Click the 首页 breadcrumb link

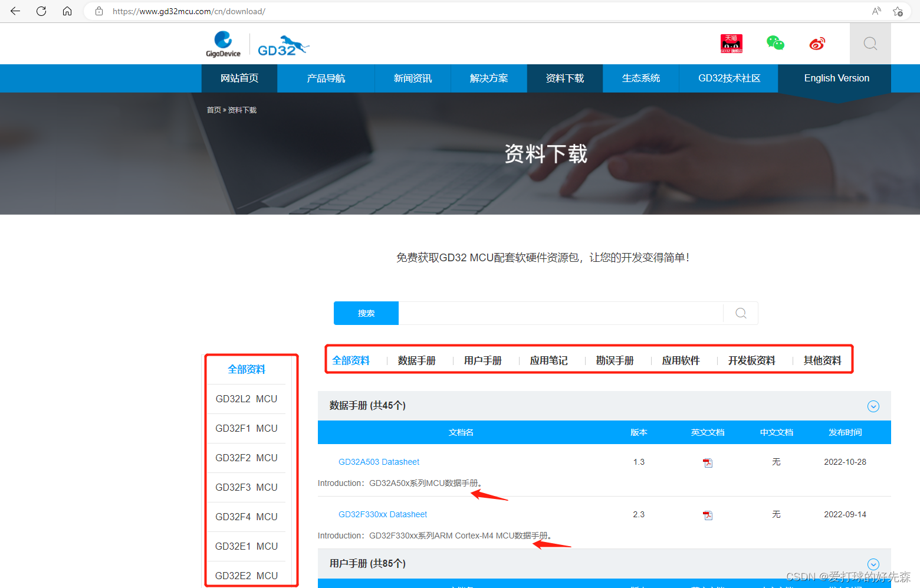[213, 110]
